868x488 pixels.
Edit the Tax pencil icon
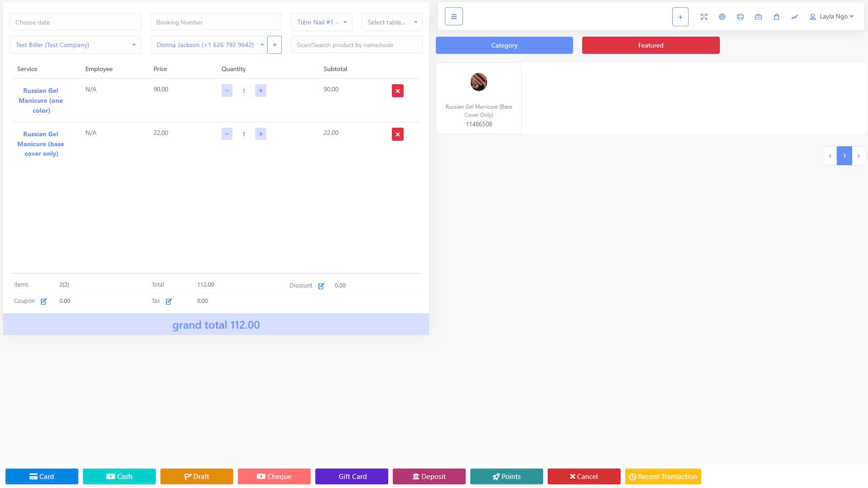click(x=169, y=301)
